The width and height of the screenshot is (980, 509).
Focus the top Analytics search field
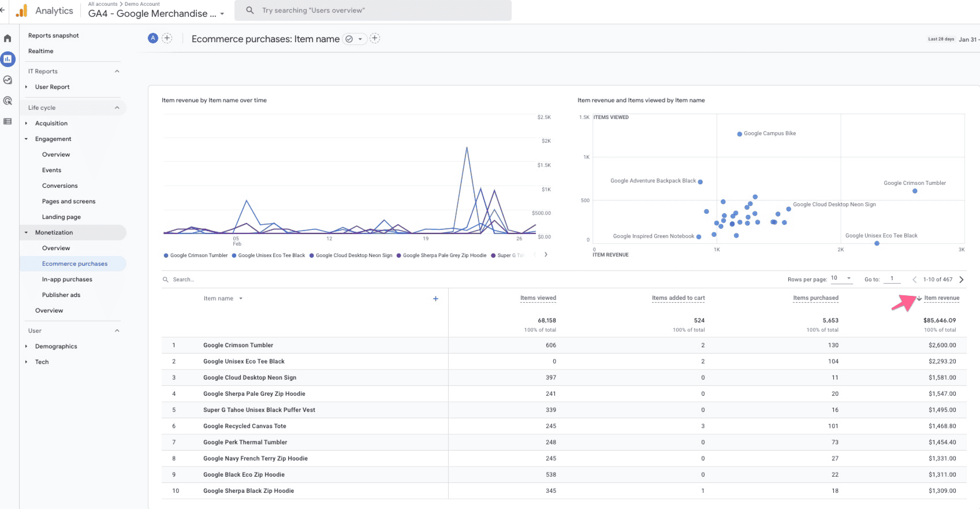pos(373,10)
